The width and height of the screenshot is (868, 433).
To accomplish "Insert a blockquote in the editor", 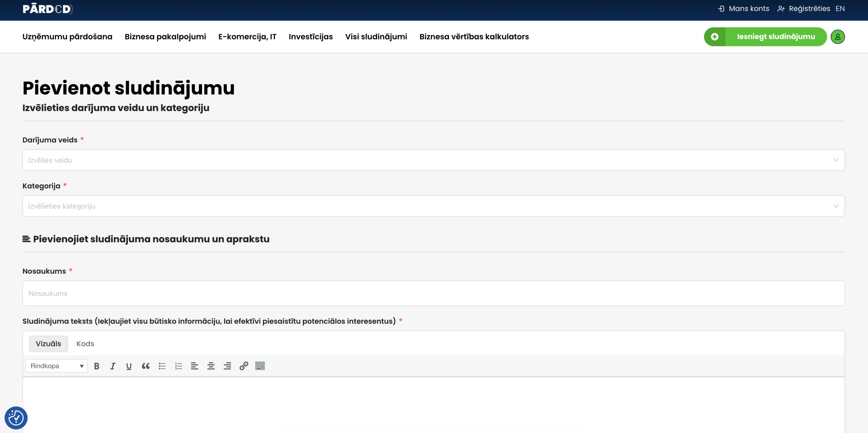I will coord(145,366).
